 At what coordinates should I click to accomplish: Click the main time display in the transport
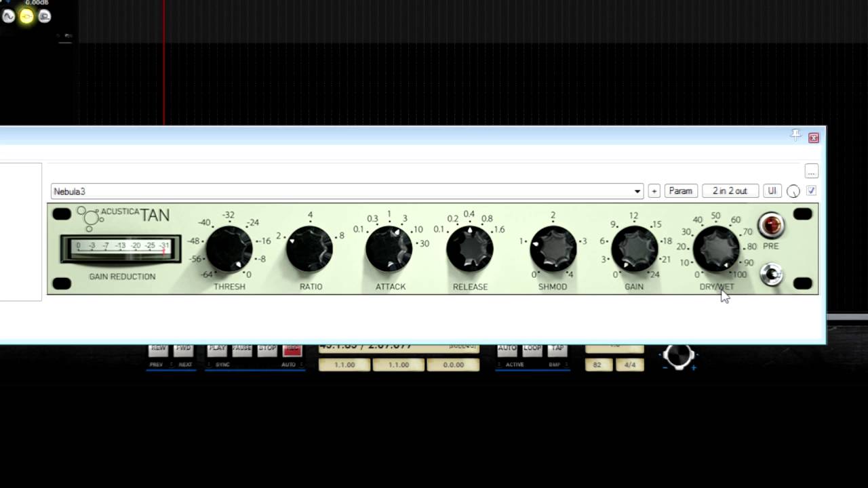pyautogui.click(x=399, y=348)
